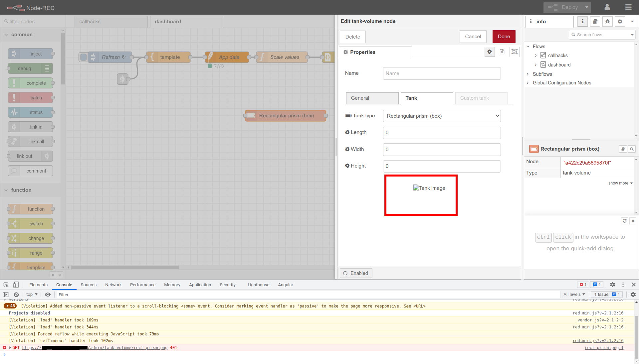The width and height of the screenshot is (639, 364).
Task: Toggle the console filter eye icon
Action: pyautogui.click(x=48, y=295)
